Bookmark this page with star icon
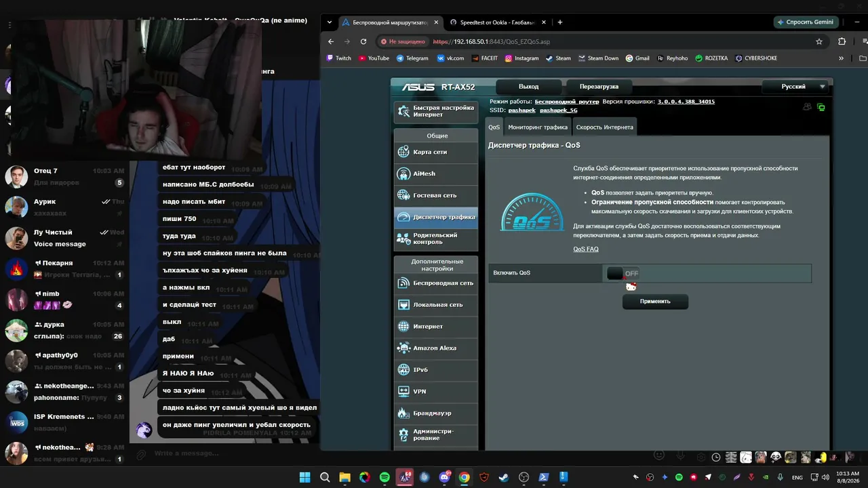Image resolution: width=868 pixels, height=488 pixels. coord(819,41)
